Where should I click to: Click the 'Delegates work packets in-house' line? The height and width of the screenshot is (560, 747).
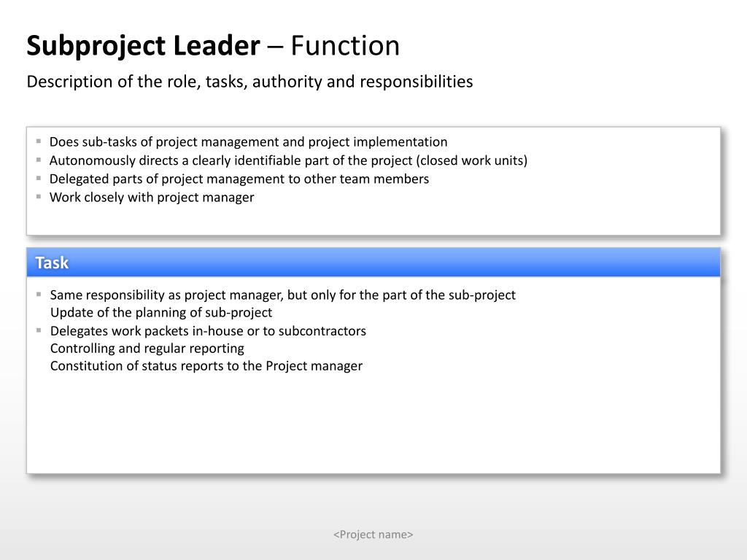(208, 331)
